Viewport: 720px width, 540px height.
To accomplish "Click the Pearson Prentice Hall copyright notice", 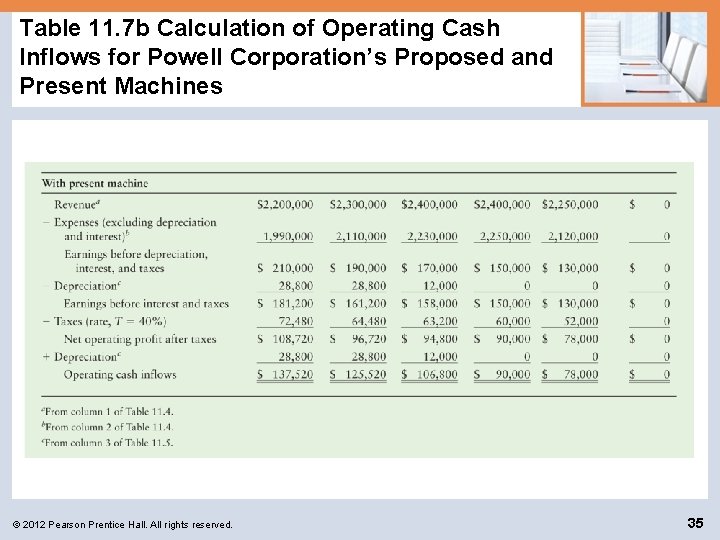I will click(x=123, y=524).
